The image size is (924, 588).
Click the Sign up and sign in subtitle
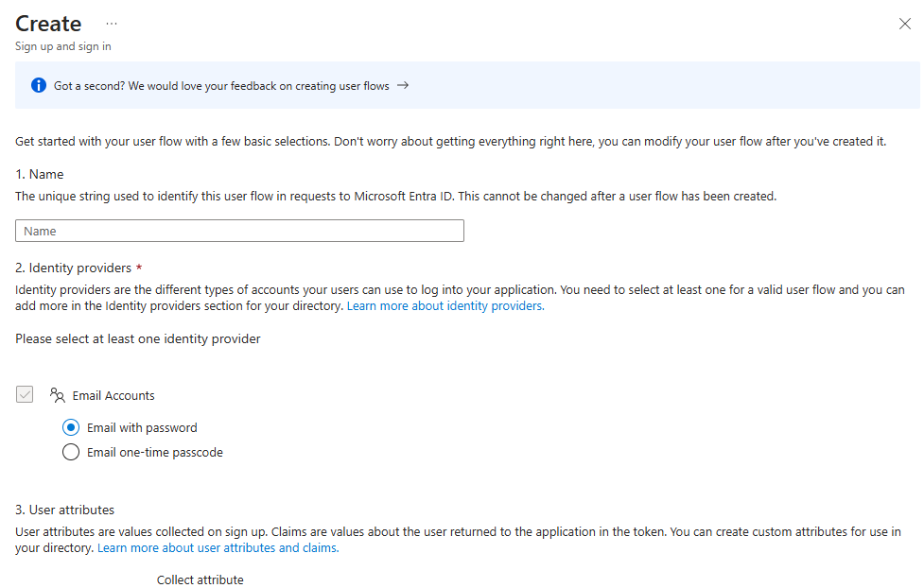point(63,46)
